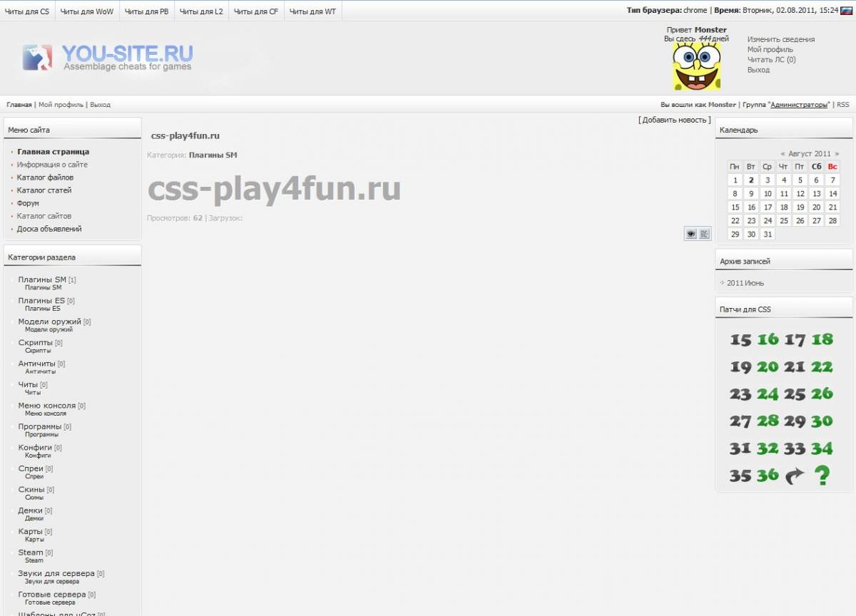The width and height of the screenshot is (856, 616).
Task: Click the Администраторы group link
Action: pos(799,105)
